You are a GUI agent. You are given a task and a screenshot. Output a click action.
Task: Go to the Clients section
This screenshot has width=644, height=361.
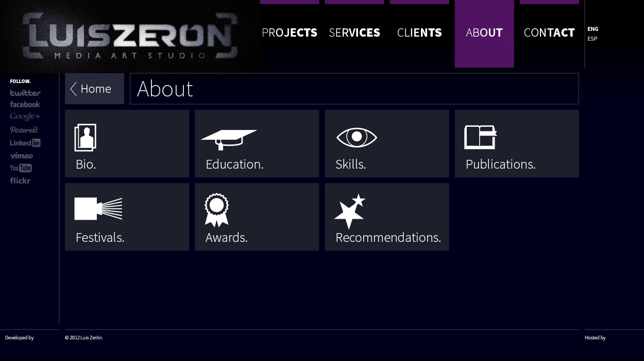pos(419,32)
